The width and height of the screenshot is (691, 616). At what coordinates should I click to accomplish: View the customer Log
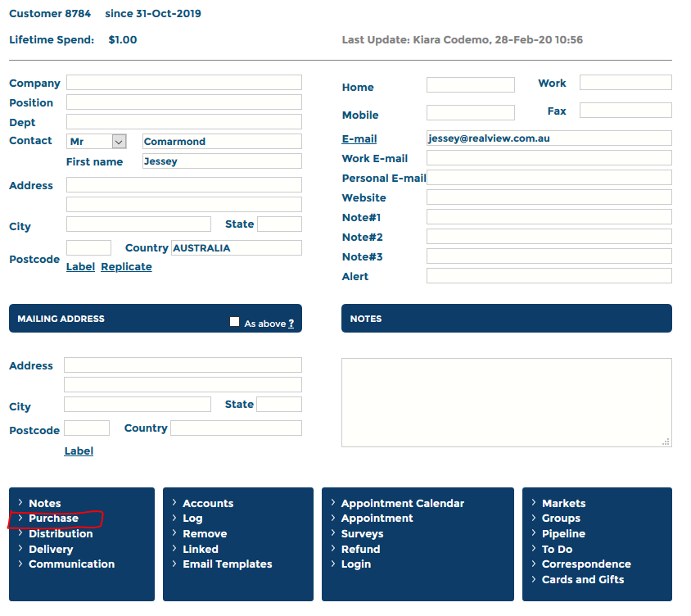point(192,519)
